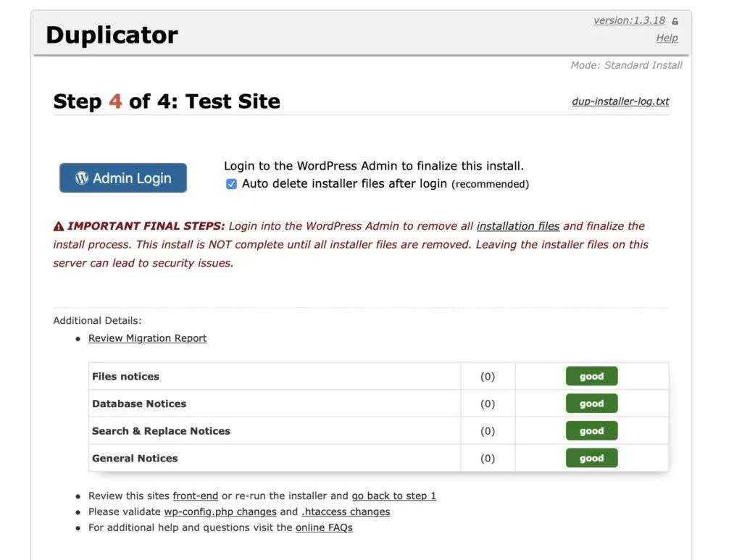742x560 pixels.
Task: Toggle Auto delete installer files checkbox
Action: [231, 184]
